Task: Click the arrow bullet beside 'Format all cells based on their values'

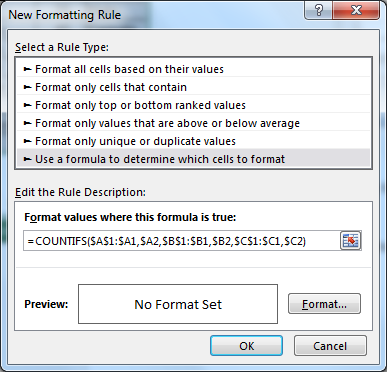Action: click(27, 69)
